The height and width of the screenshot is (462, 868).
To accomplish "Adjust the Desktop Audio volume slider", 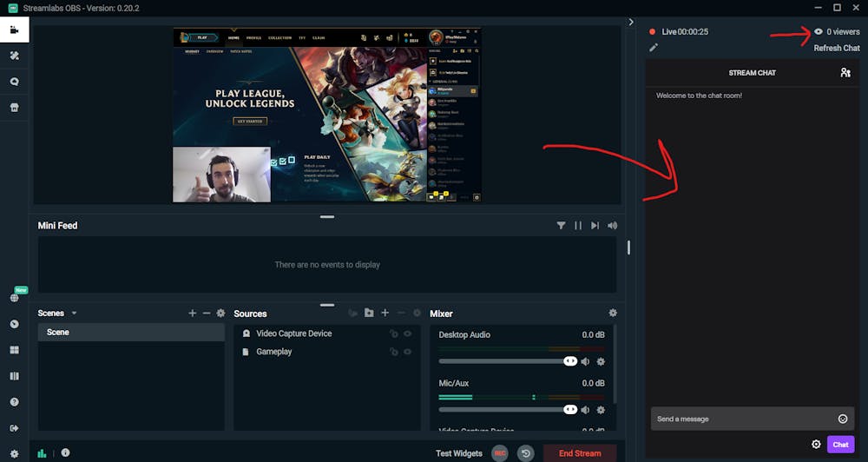I will click(508, 361).
